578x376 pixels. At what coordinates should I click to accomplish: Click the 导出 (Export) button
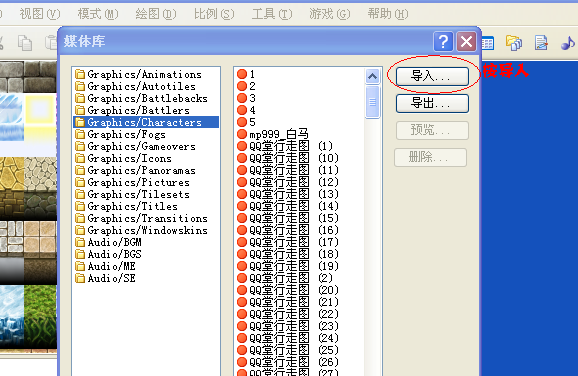432,103
